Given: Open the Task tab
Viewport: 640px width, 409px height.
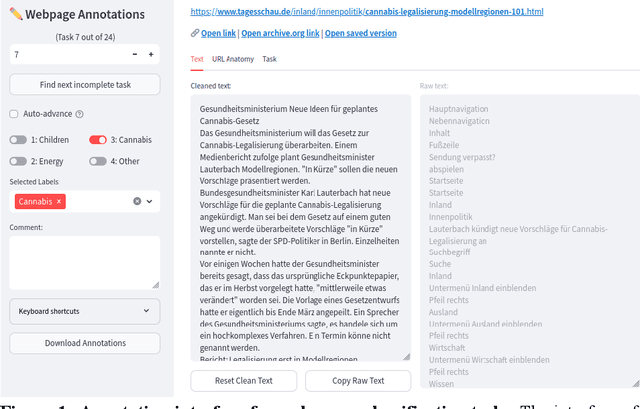Looking at the screenshot, I should coord(270,59).
